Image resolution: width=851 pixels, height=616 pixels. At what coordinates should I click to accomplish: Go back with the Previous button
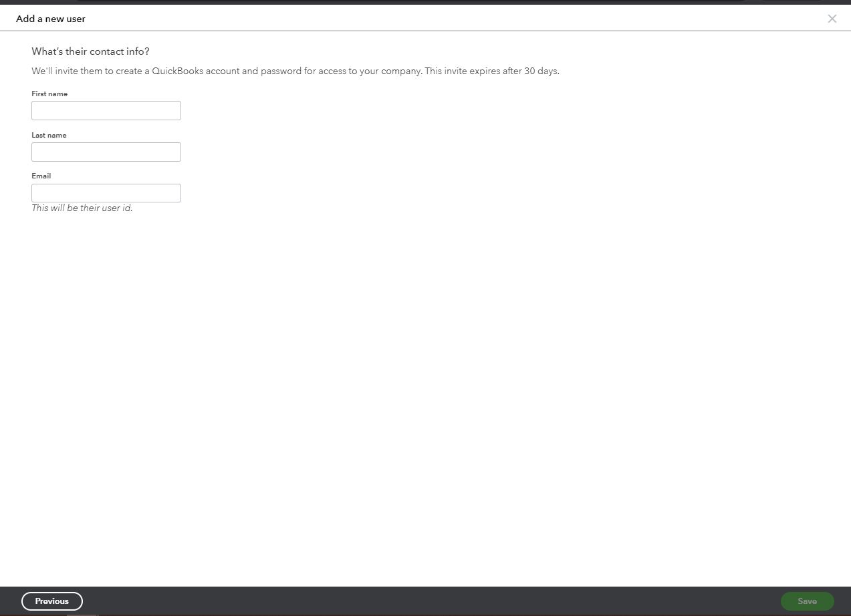tap(52, 601)
